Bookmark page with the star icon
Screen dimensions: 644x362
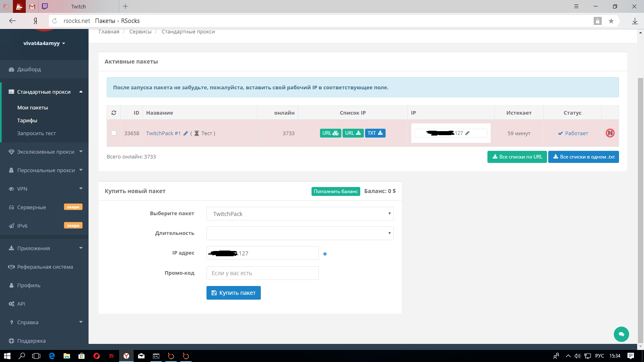click(x=611, y=21)
